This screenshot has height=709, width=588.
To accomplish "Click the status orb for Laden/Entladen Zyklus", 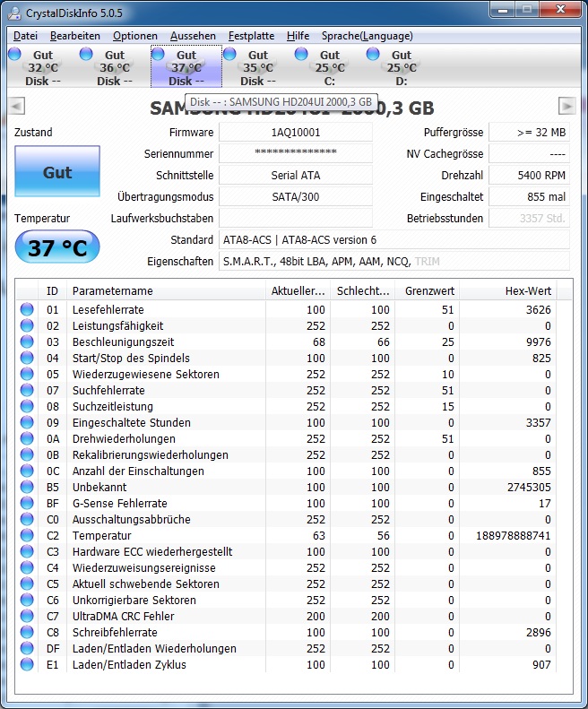I will (27, 664).
